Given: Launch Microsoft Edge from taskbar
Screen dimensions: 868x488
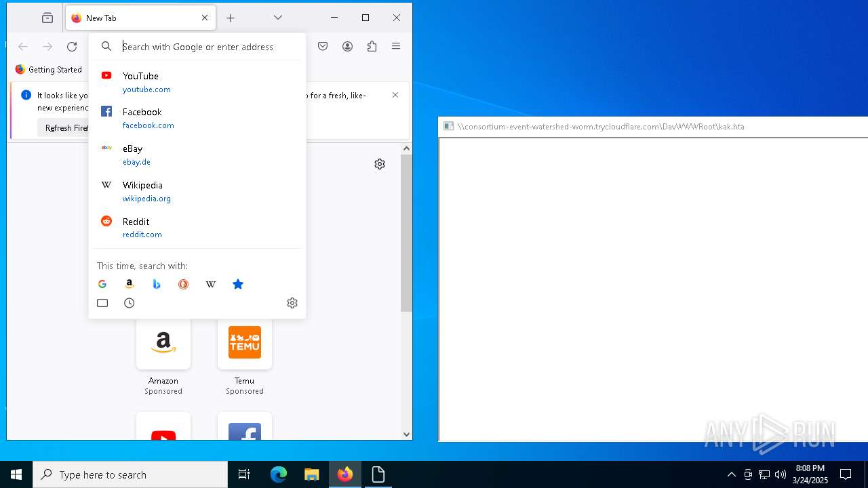Looking at the screenshot, I should (x=279, y=474).
